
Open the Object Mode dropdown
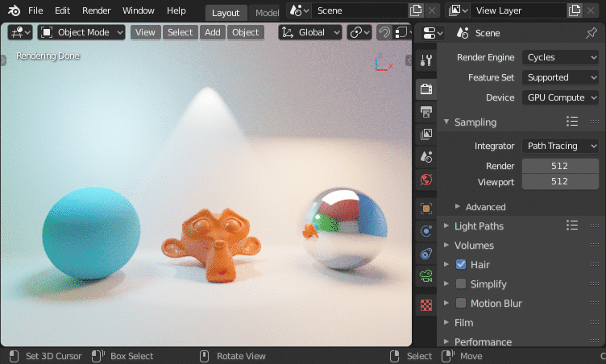[x=81, y=32]
